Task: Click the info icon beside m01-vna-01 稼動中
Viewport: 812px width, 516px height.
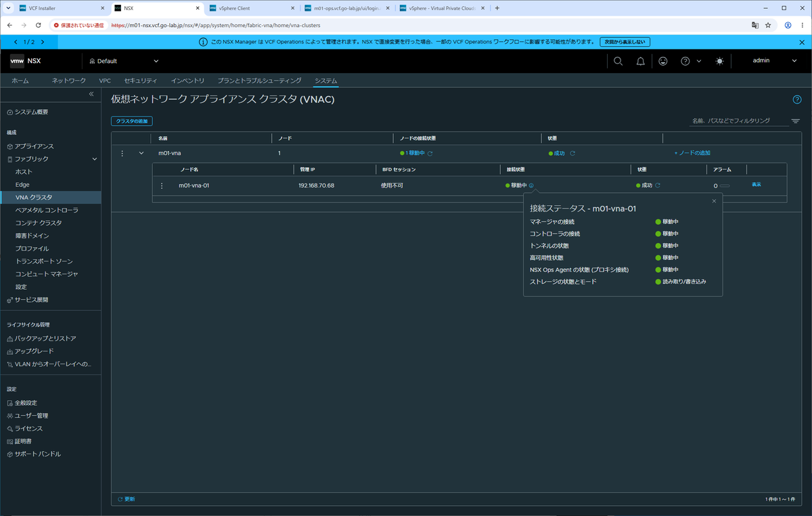Action: pyautogui.click(x=531, y=186)
